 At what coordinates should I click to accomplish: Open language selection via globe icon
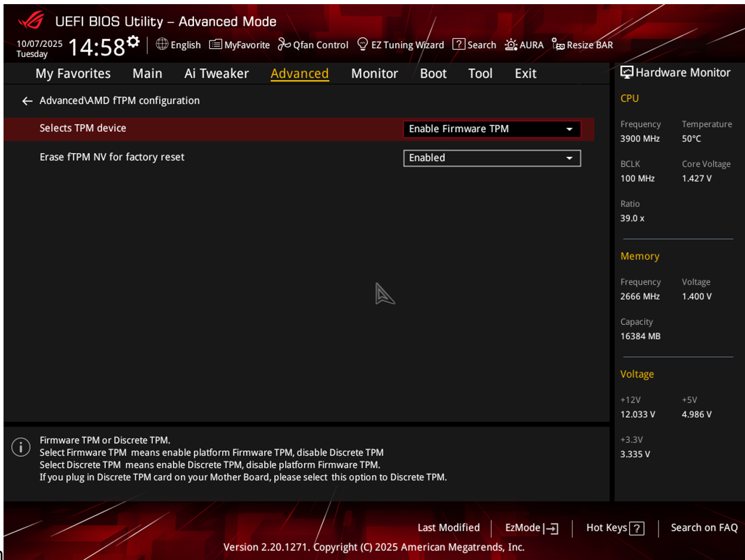click(162, 45)
